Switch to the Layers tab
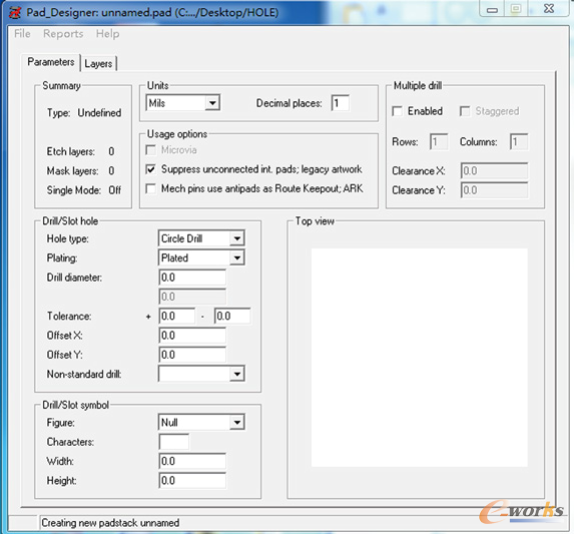 98,63
